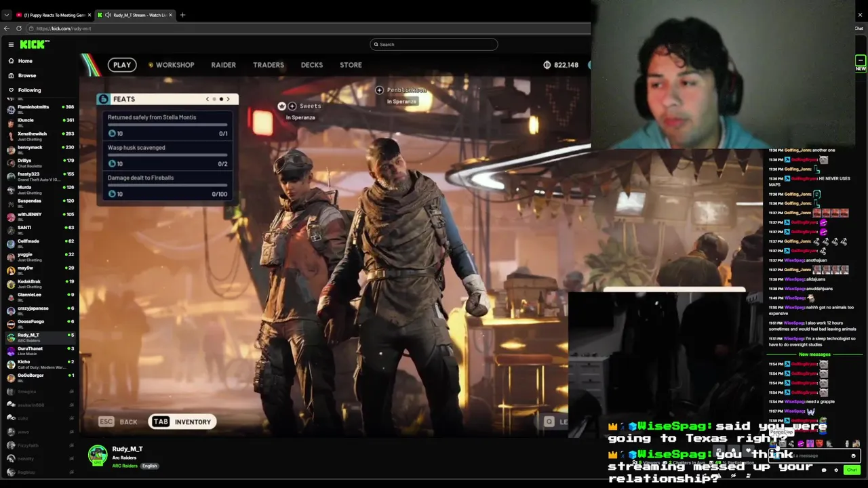The image size is (868, 488).
Task: Open Xenathewitch channel in sidebar
Action: [40, 135]
